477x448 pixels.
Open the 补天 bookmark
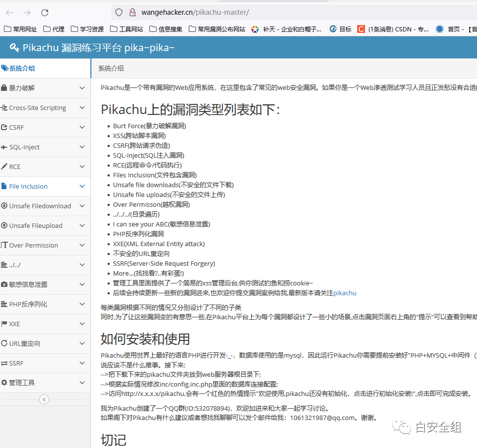(x=286, y=29)
